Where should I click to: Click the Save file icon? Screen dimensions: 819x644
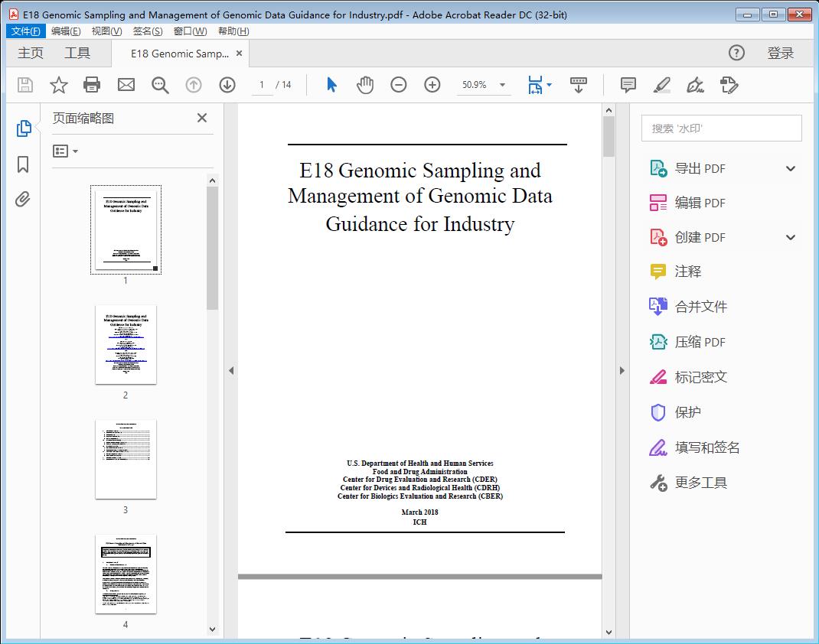[24, 85]
